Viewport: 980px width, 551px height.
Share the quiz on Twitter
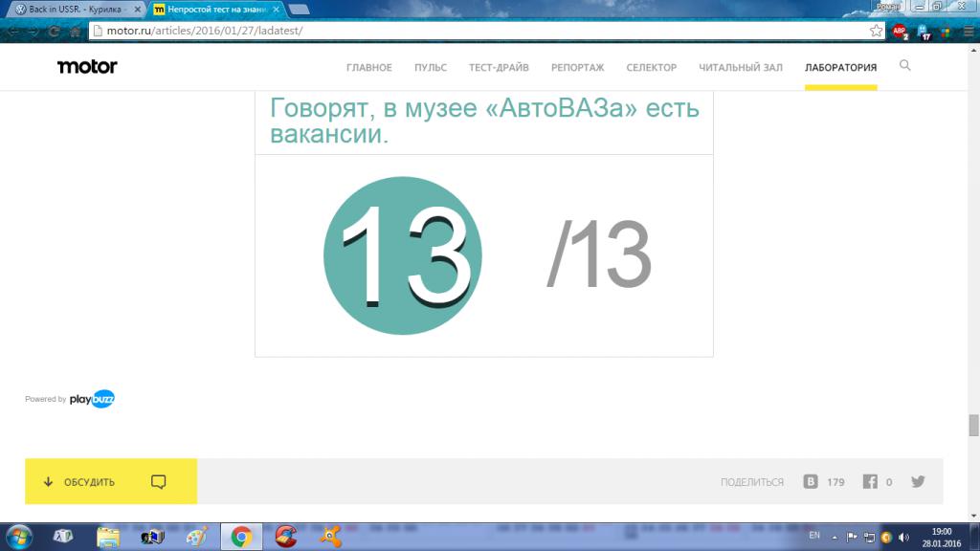tap(918, 482)
